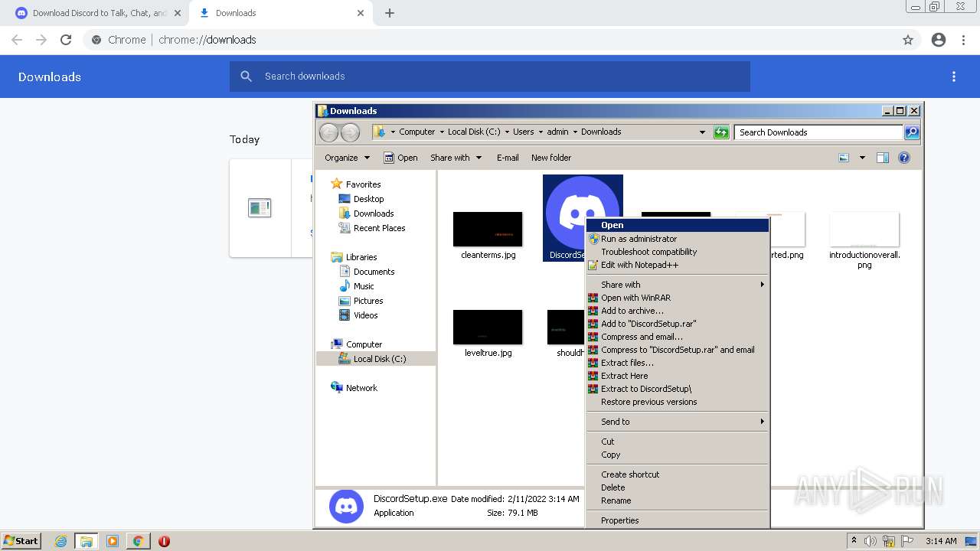Click Explorer search magnifier icon
Image resolution: width=980 pixels, height=551 pixels.
pyautogui.click(x=912, y=132)
